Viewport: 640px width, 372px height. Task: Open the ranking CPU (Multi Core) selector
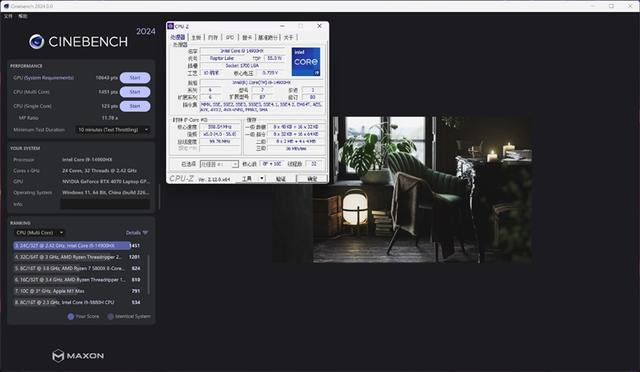[x=40, y=233]
